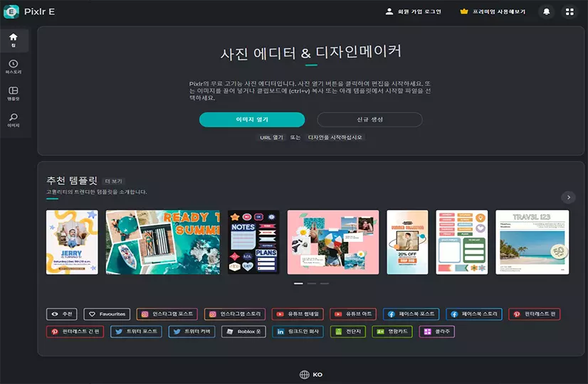Select the 유튜브 썸네일 category

(298, 314)
